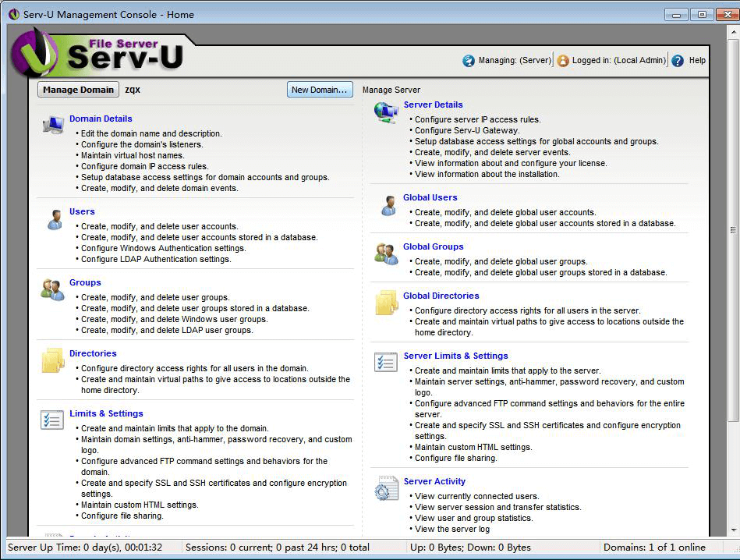Click the Sessions status bar entry

pyautogui.click(x=278, y=548)
